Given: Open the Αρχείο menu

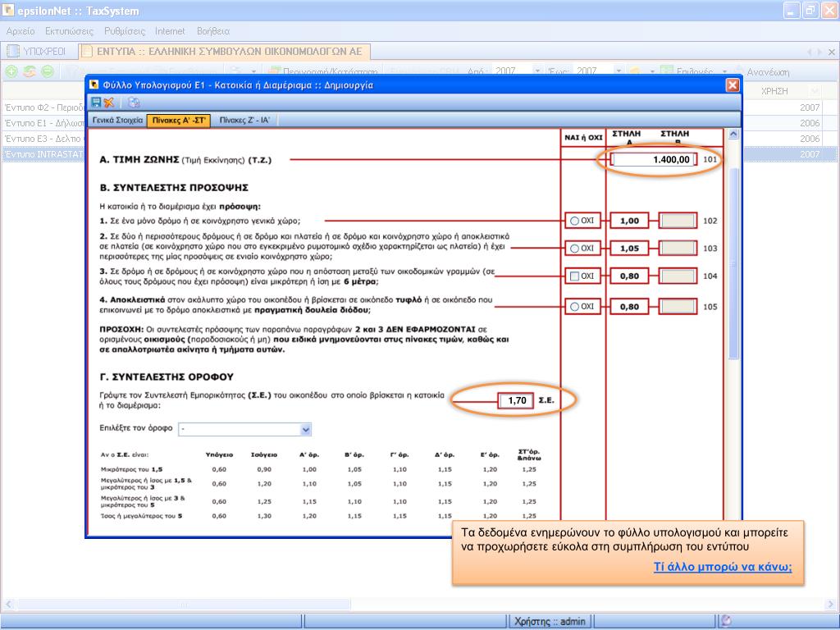Looking at the screenshot, I should [21, 31].
